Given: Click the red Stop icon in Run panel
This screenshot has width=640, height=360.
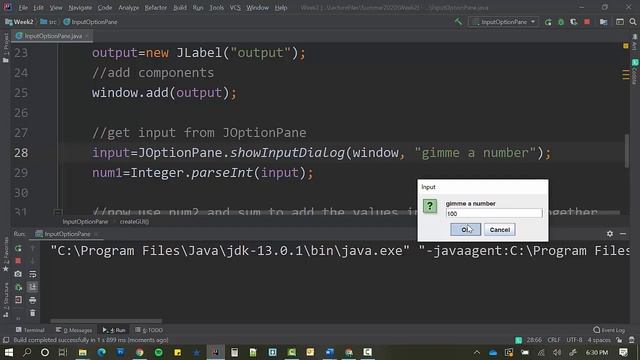Looking at the screenshot, I should (18, 260).
